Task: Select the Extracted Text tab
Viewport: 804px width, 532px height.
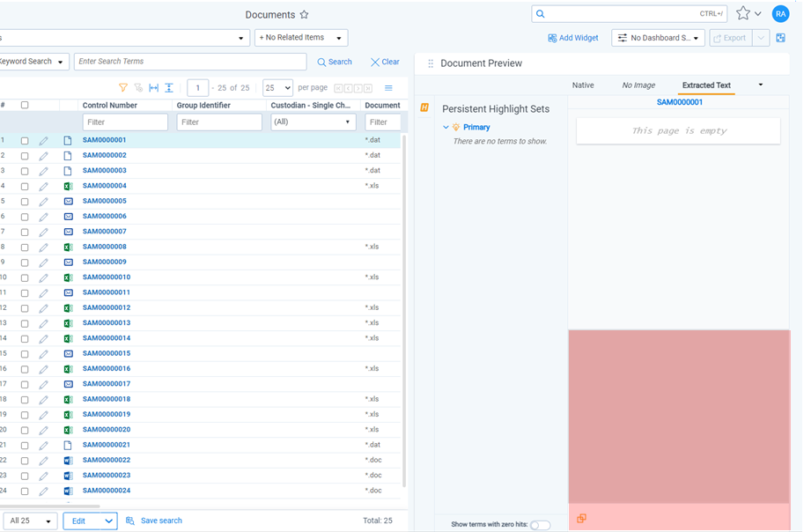Action: tap(706, 85)
